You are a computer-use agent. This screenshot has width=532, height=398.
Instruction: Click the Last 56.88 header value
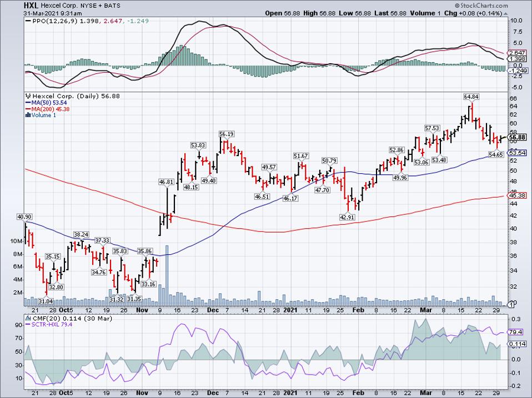390,13
